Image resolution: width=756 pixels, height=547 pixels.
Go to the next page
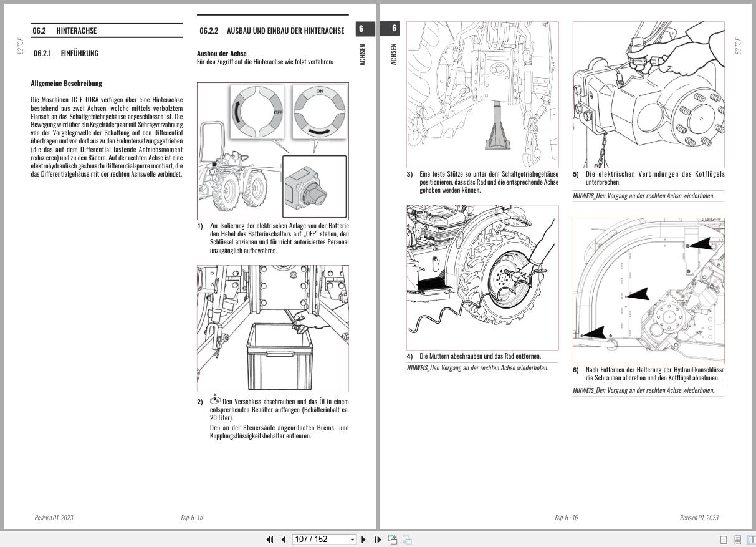[364, 540]
